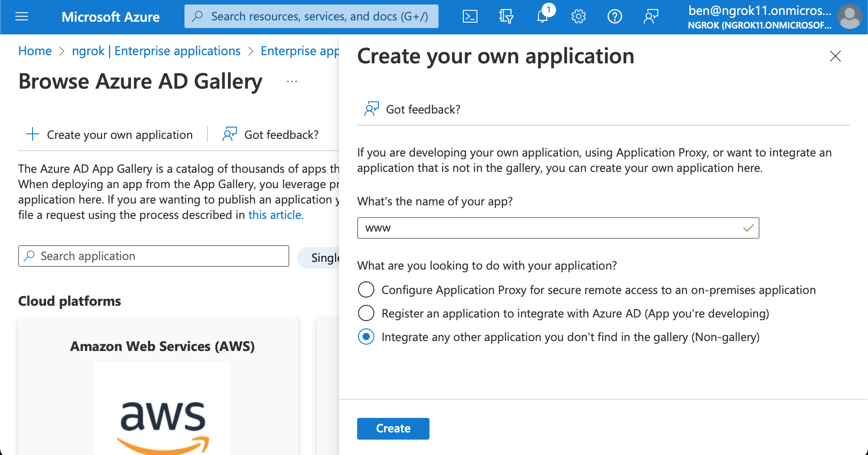
Task: Click Create your own application in toolbar
Action: pyautogui.click(x=109, y=134)
